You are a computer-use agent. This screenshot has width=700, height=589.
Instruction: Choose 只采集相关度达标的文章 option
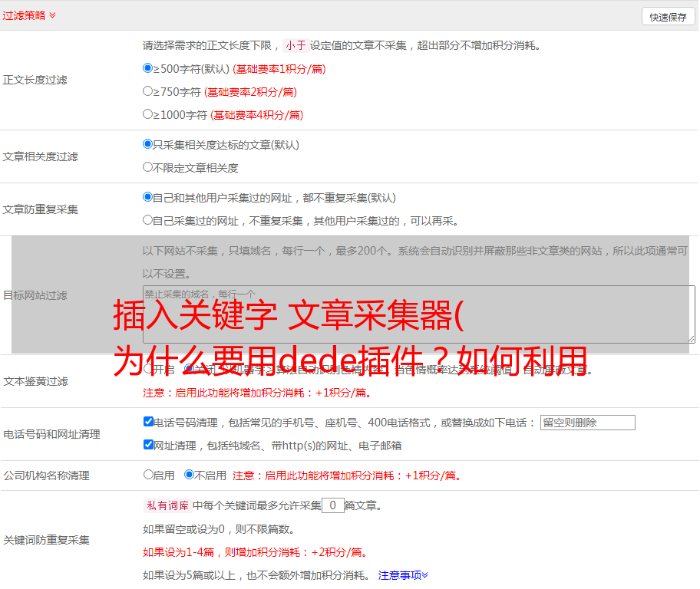tap(148, 144)
